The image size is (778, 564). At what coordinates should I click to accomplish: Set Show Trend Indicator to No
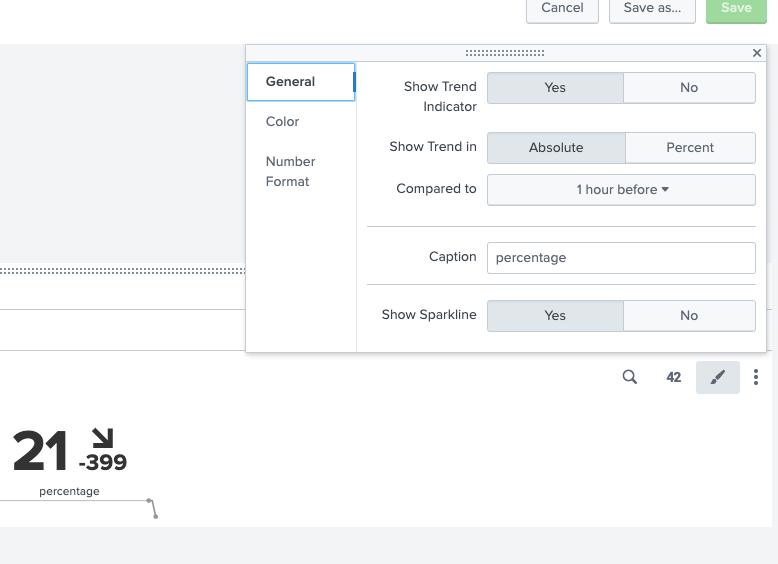click(x=689, y=88)
